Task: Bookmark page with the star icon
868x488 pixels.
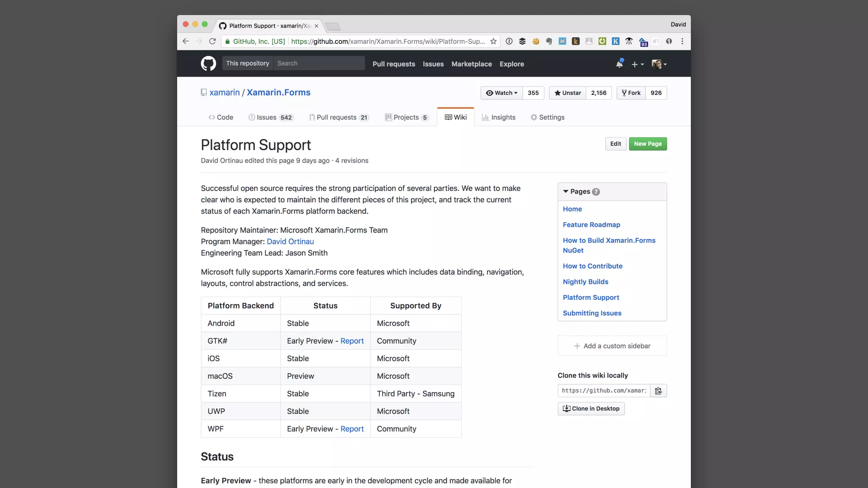Action: tap(493, 41)
